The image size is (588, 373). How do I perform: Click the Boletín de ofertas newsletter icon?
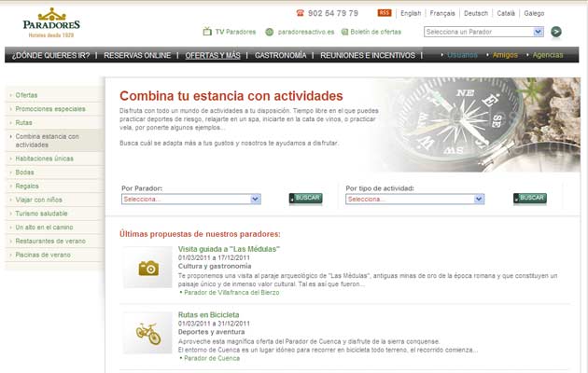point(344,32)
